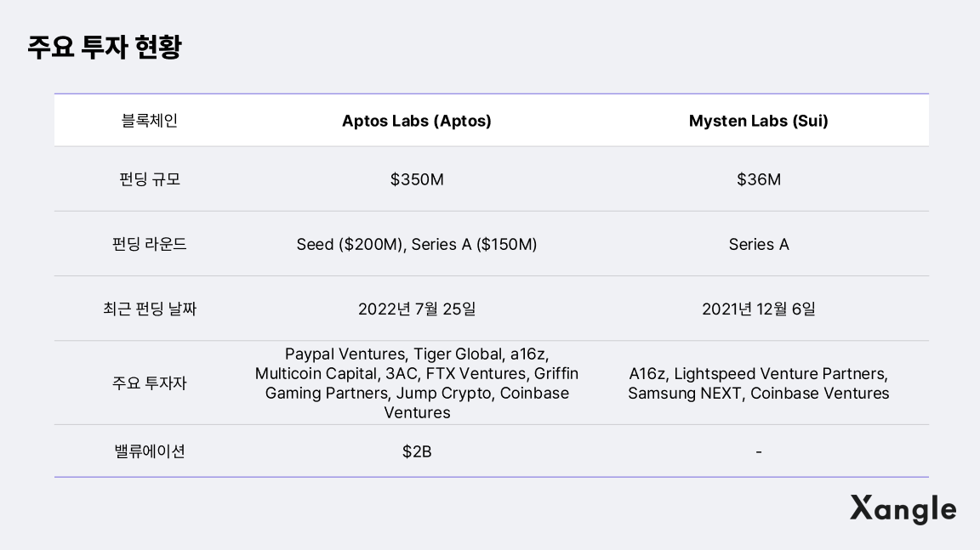Click the Mysten Labs (Sui) column header
980x550 pixels.
758,121
